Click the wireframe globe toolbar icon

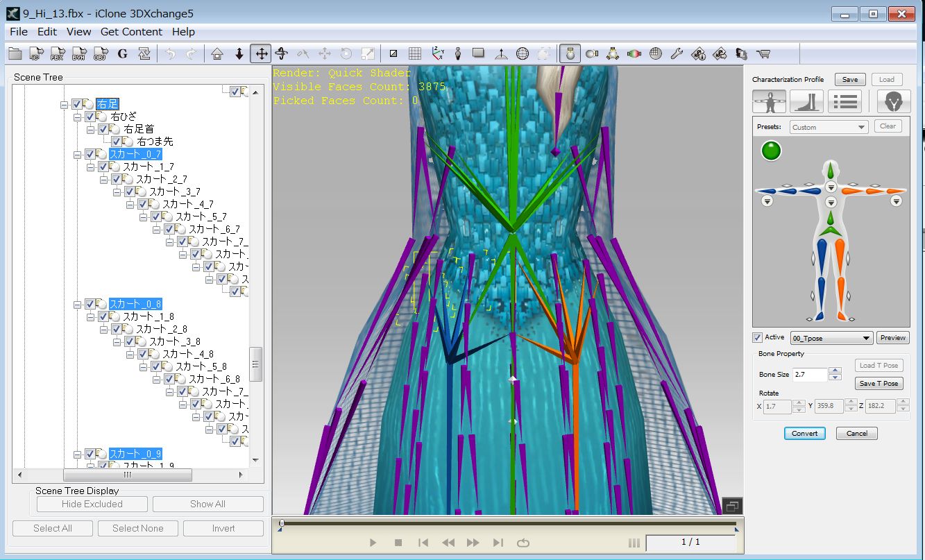click(523, 53)
